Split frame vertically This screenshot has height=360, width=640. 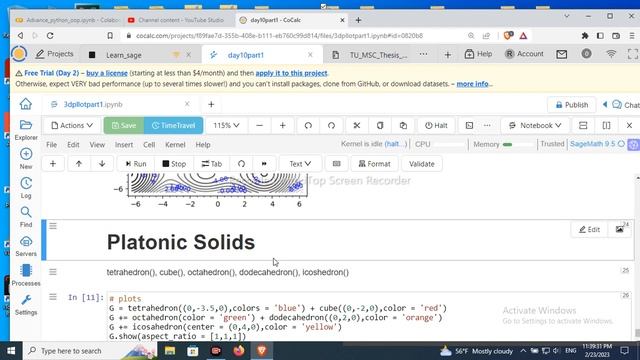[606, 125]
